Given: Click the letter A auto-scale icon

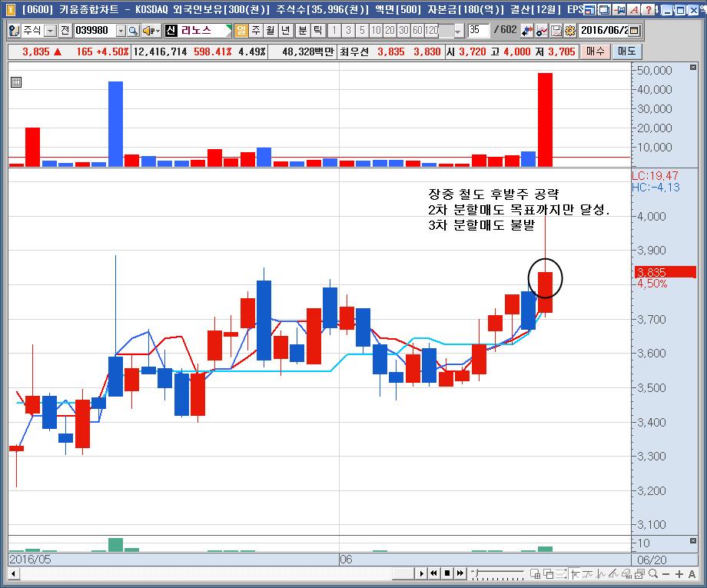Looking at the screenshot, I should [692, 573].
